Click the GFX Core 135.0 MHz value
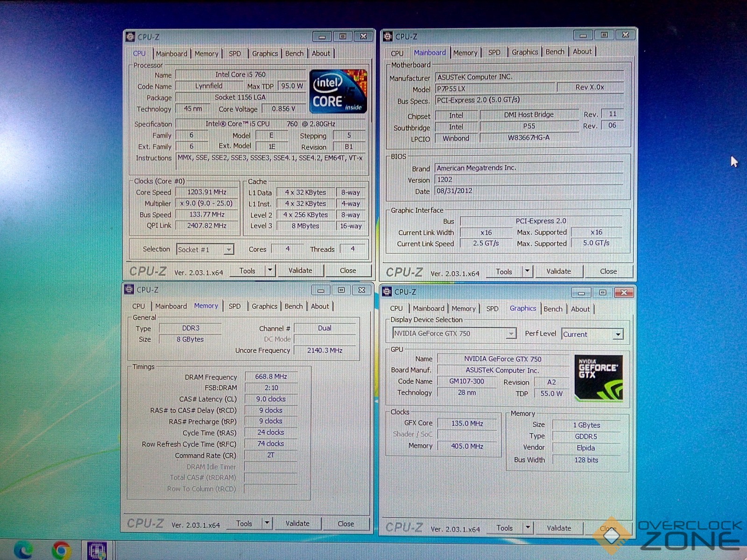Image resolution: width=747 pixels, height=560 pixels. tap(467, 423)
